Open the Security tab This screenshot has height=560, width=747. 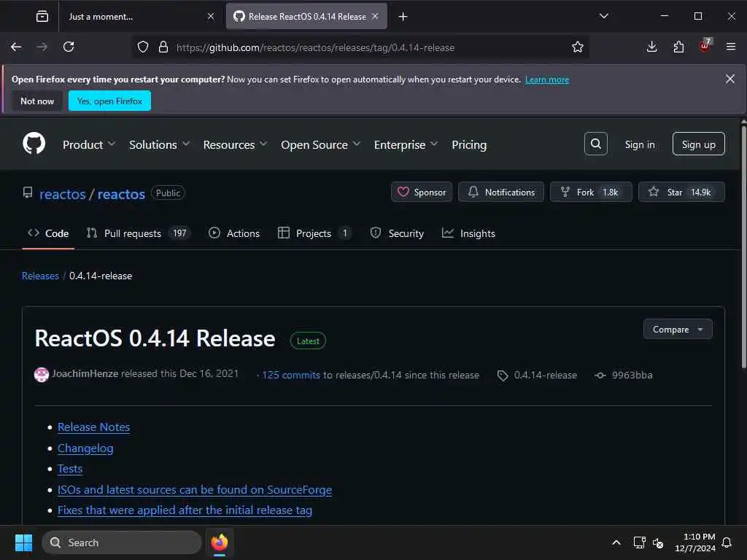click(397, 233)
